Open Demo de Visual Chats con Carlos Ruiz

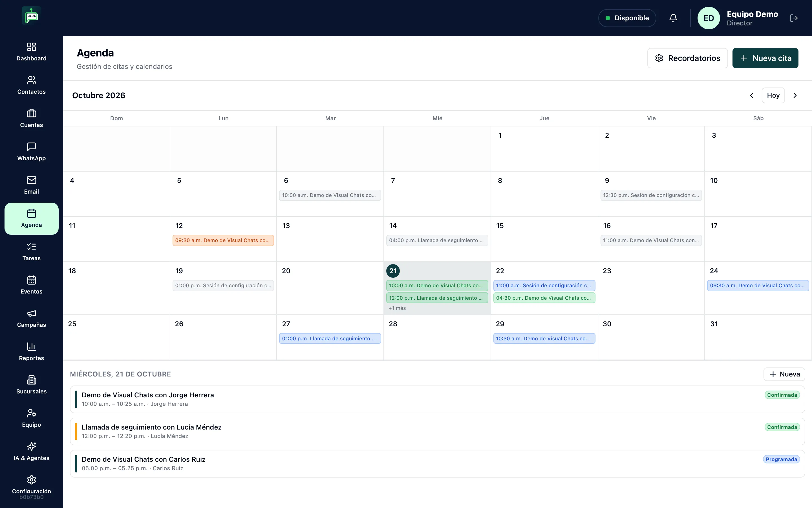(x=437, y=464)
